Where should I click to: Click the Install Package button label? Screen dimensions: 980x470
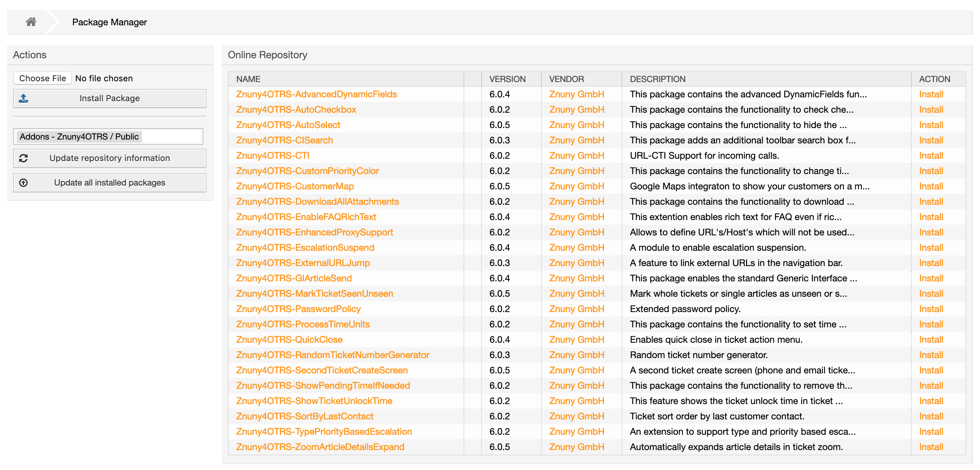coord(109,98)
